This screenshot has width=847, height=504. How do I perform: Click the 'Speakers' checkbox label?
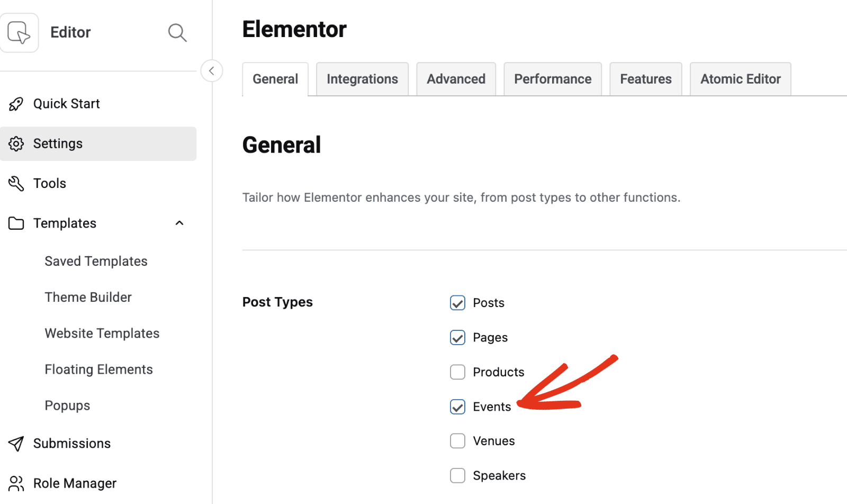(x=499, y=475)
